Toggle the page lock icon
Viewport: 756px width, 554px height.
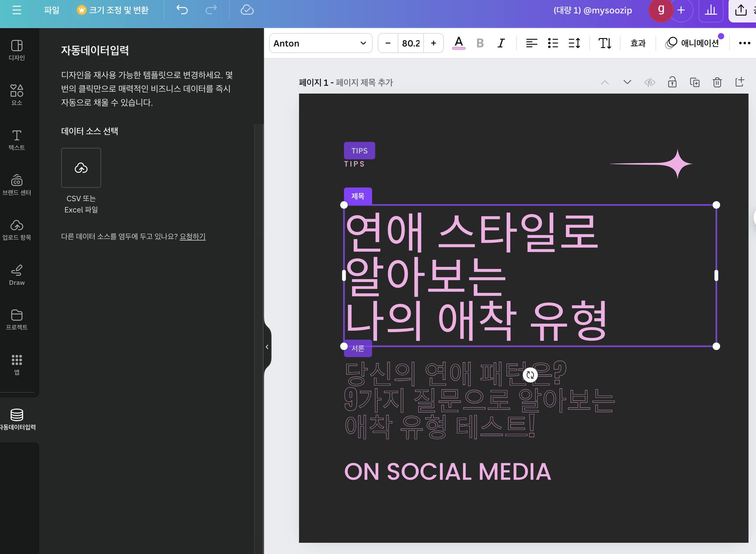(x=672, y=82)
